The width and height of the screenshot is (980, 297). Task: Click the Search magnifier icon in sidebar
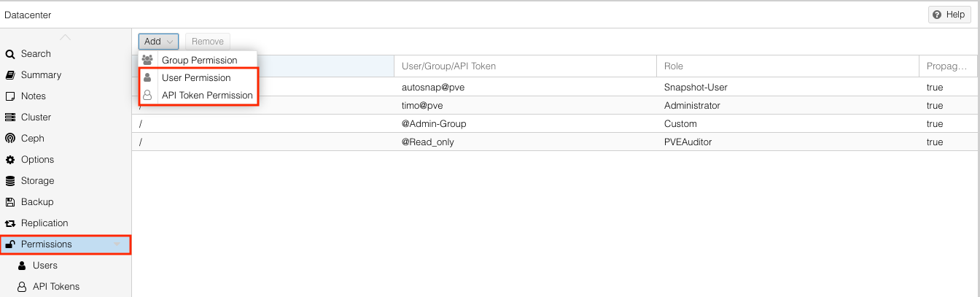coord(10,54)
